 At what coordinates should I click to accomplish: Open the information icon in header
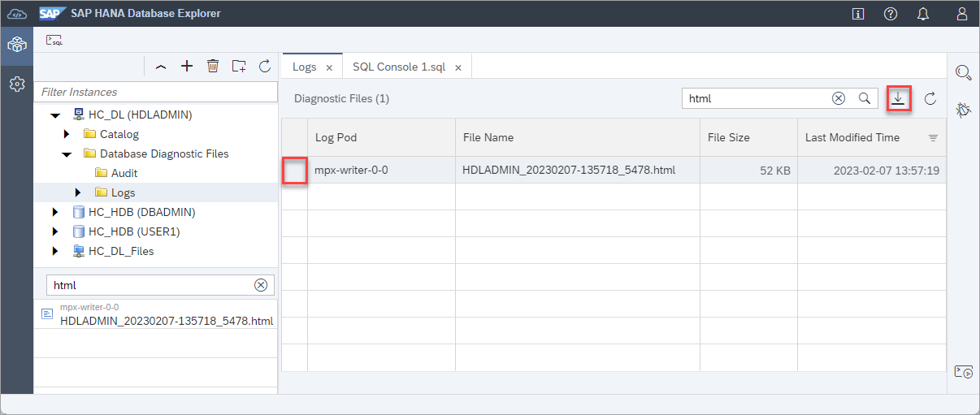click(x=857, y=14)
